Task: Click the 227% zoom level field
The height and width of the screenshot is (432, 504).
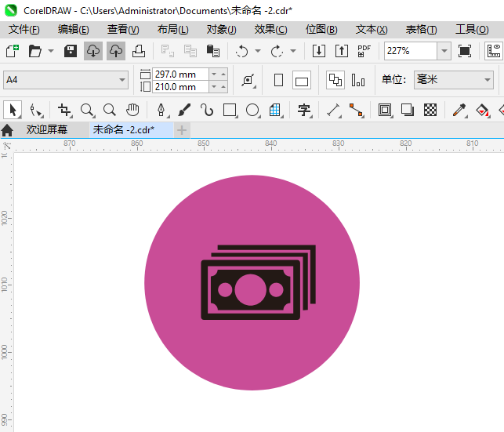Action: tap(411, 51)
